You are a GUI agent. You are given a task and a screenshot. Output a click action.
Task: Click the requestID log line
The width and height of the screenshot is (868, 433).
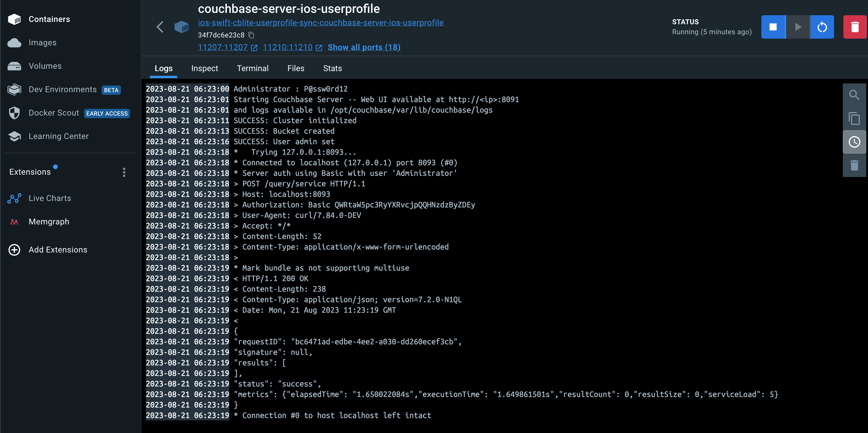[348, 342]
